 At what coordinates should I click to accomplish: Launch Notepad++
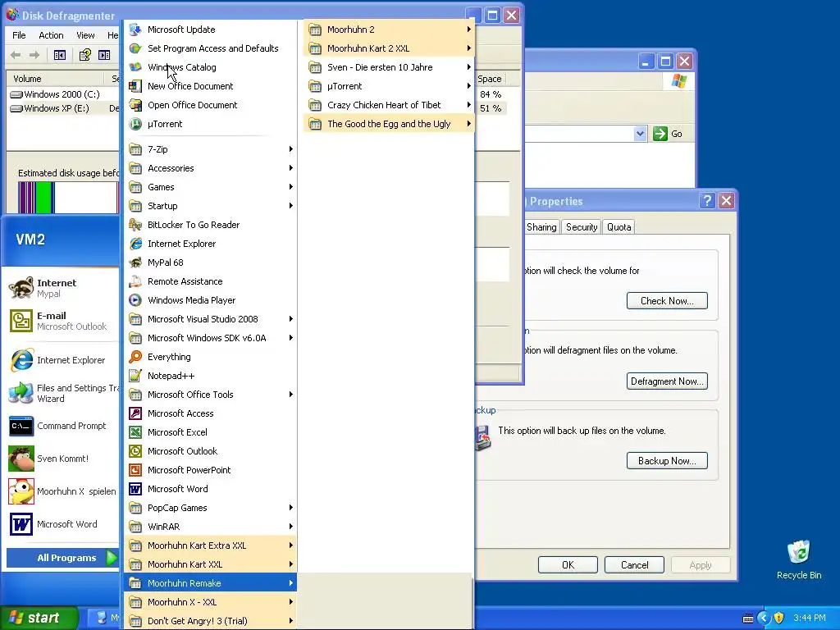point(210,376)
